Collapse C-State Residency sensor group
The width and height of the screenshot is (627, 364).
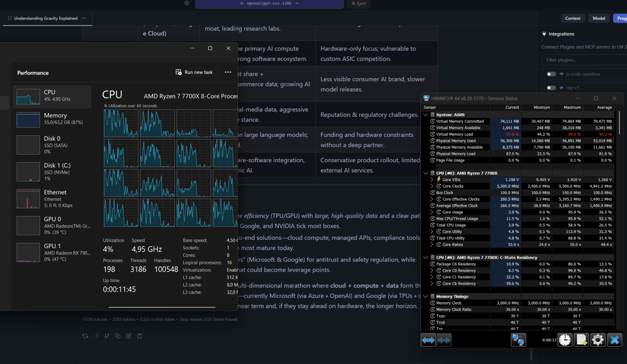(426, 258)
